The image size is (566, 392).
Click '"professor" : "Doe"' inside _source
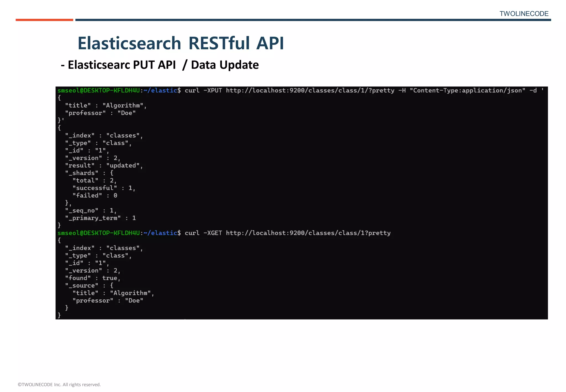(108, 300)
